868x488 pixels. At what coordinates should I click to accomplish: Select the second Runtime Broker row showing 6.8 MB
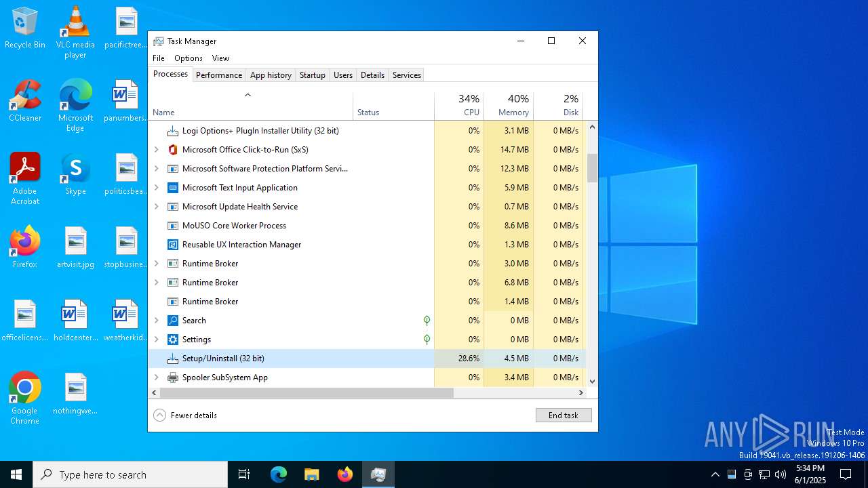click(367, 283)
